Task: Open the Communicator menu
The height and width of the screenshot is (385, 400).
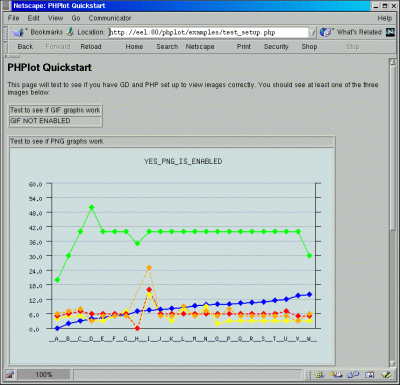Action: (x=110, y=18)
